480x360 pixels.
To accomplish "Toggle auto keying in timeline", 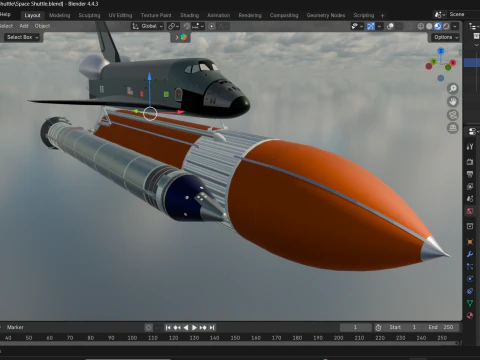I will pyautogui.click(x=149, y=328).
